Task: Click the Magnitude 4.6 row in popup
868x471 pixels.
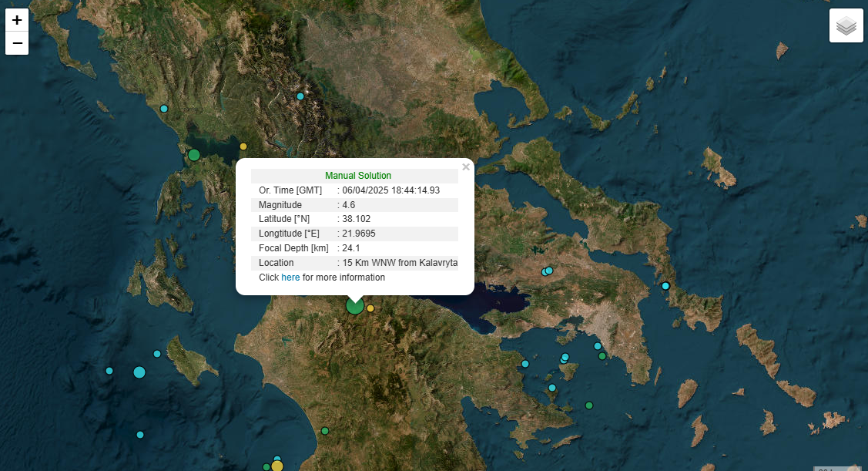Action: [354, 205]
